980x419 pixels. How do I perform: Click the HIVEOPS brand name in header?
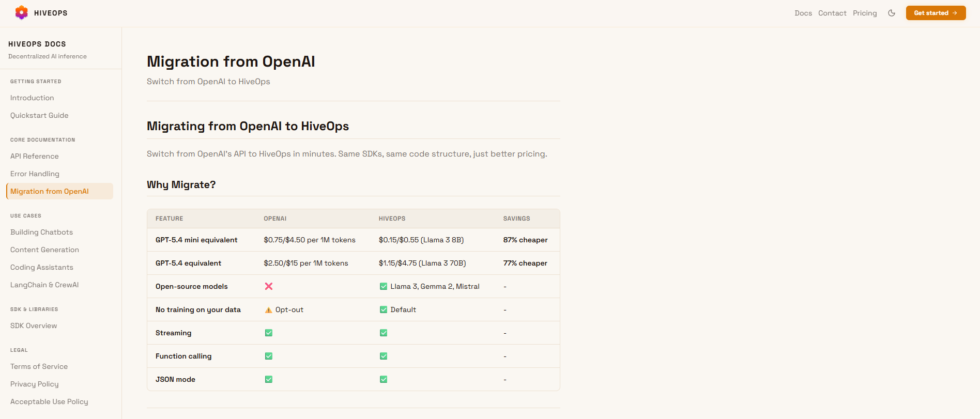51,13
